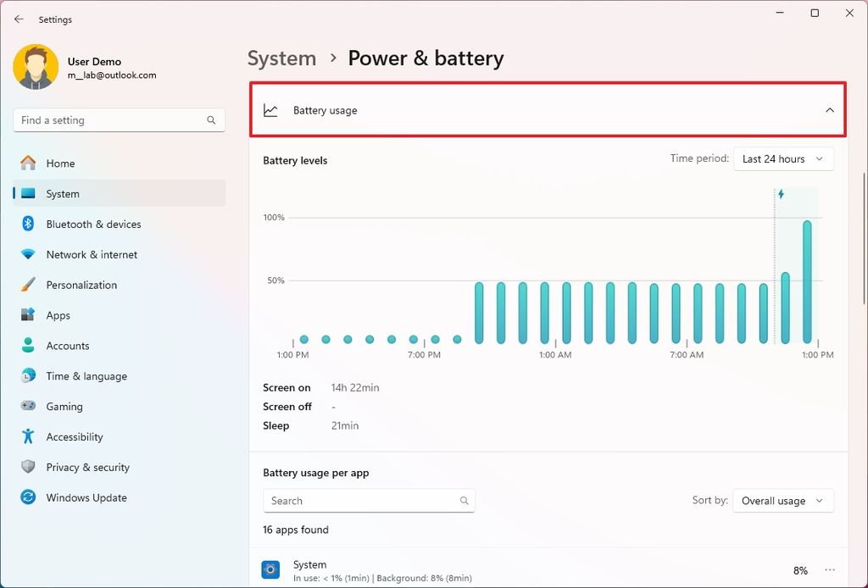Open the Time period dropdown
Viewport: 868px width, 588px height.
point(782,158)
